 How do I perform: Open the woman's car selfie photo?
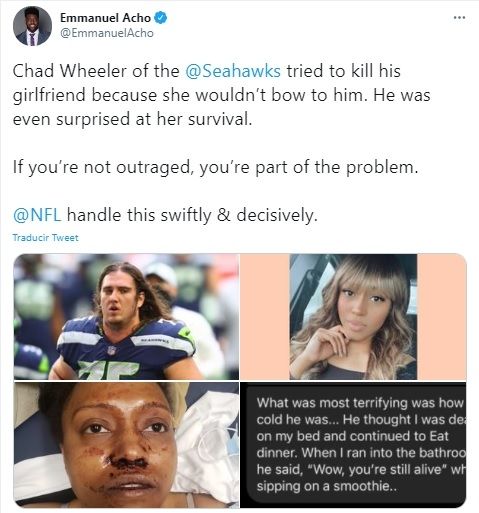(x=353, y=317)
